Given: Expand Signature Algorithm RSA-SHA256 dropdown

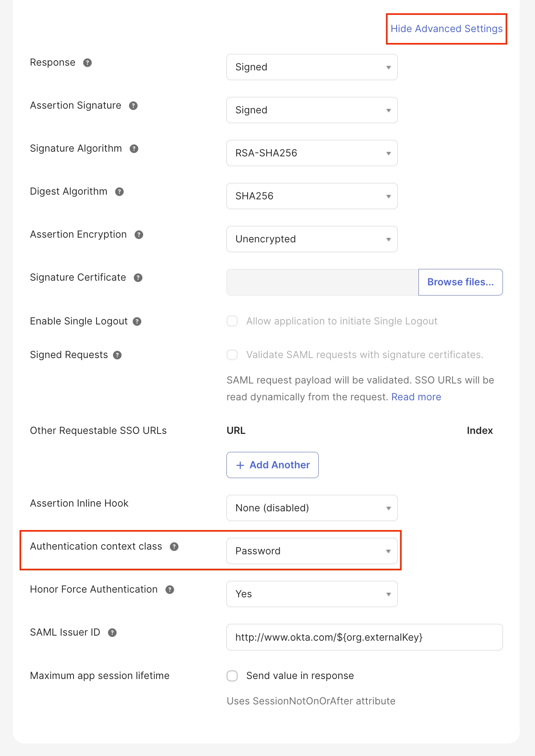Looking at the screenshot, I should coord(312,153).
